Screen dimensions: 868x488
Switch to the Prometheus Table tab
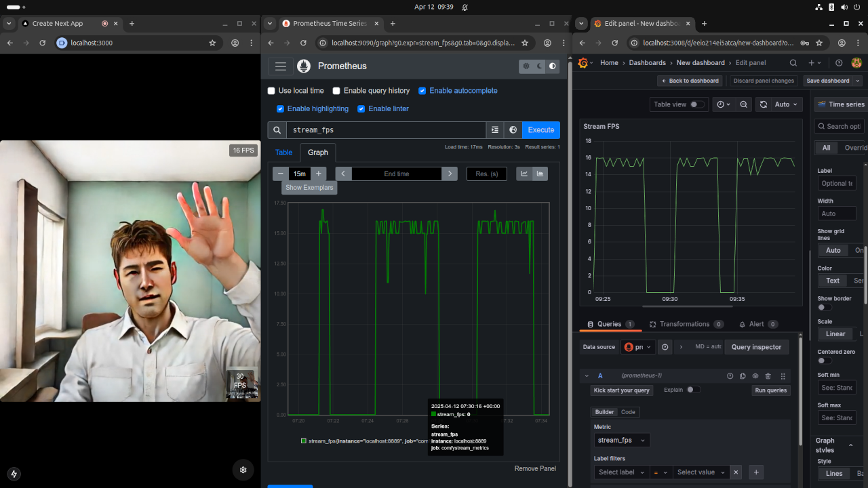[283, 152]
